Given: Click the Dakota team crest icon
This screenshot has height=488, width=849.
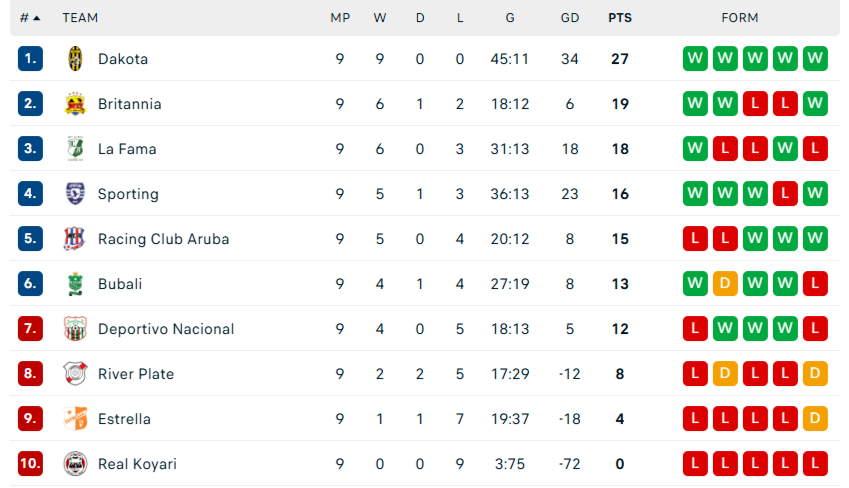Looking at the screenshot, I should pyautogui.click(x=75, y=59).
